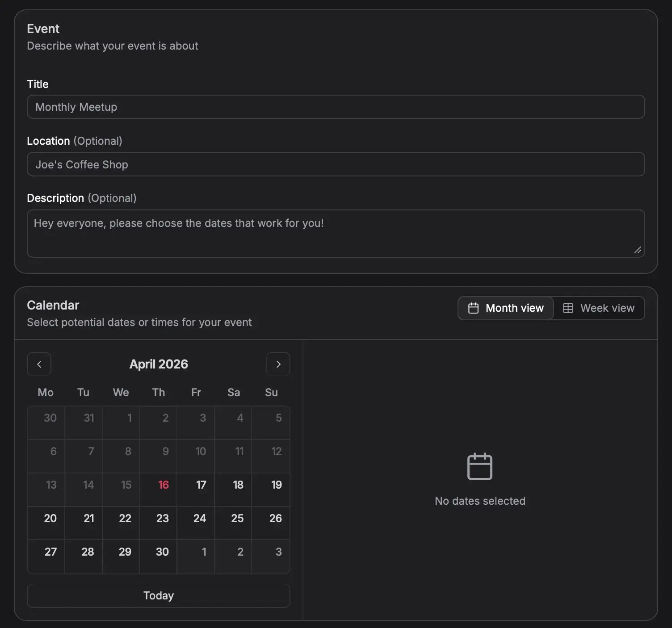672x628 pixels.
Task: Switch to Month view tab
Action: [x=506, y=308]
